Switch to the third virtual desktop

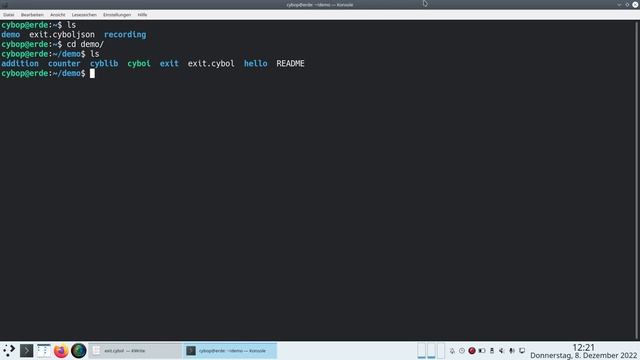point(441,351)
